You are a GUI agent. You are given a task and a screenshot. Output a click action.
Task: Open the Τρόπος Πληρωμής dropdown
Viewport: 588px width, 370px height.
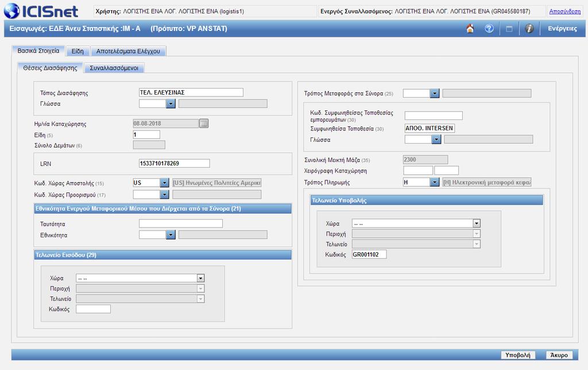tap(435, 182)
